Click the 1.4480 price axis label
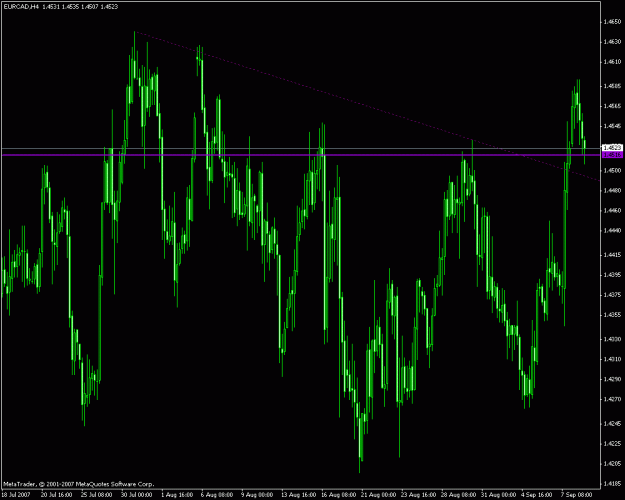 pyautogui.click(x=612, y=190)
